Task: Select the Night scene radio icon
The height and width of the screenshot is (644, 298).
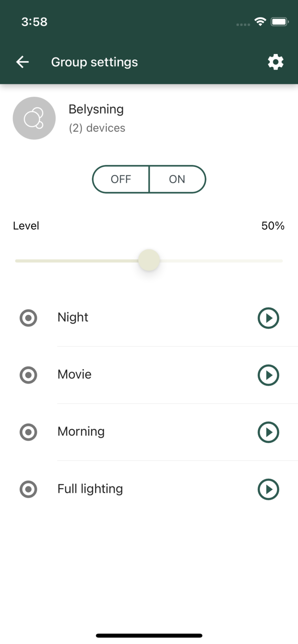Action: click(x=28, y=318)
